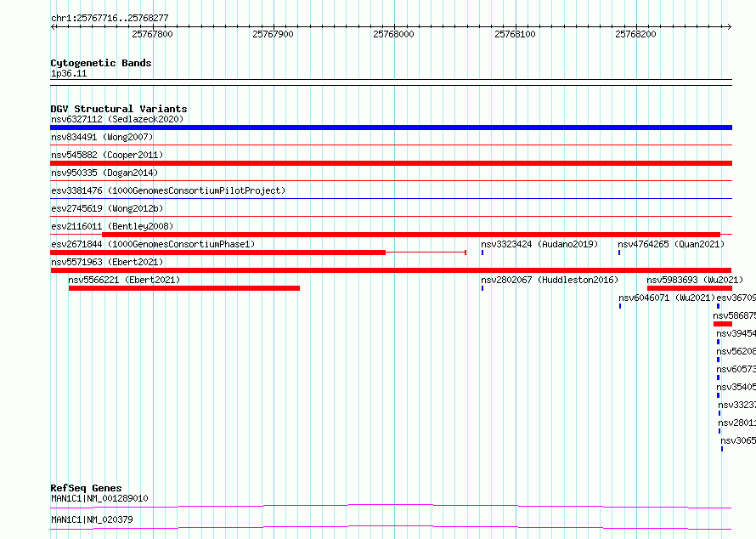
Task: Open the esv3381476 (1000GenomesConsortiumPilotProject) label
Action: [x=168, y=190]
